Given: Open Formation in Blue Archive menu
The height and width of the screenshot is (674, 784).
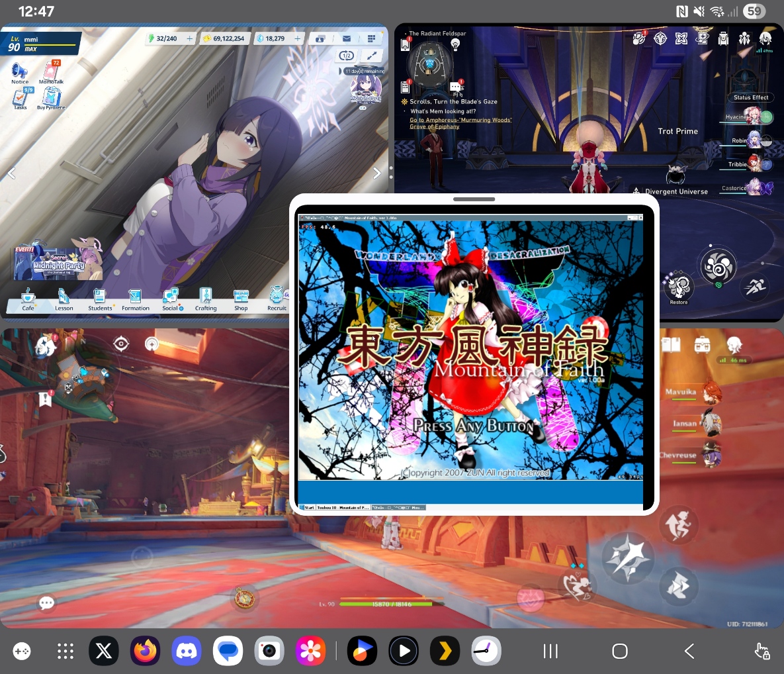Looking at the screenshot, I should [136, 300].
